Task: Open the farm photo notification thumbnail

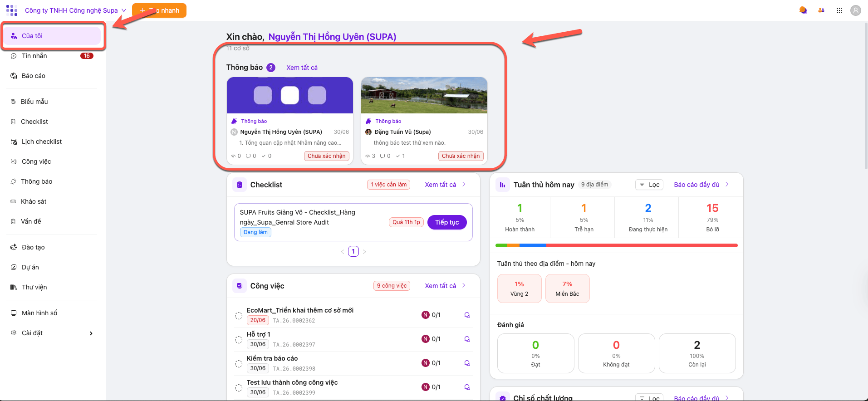Action: coord(424,95)
